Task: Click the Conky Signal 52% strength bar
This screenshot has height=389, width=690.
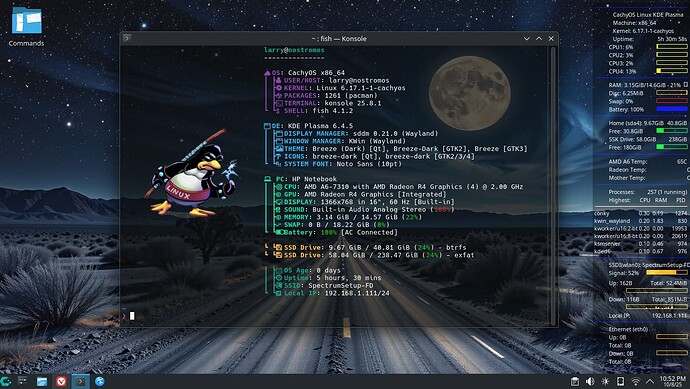Action: click(667, 273)
